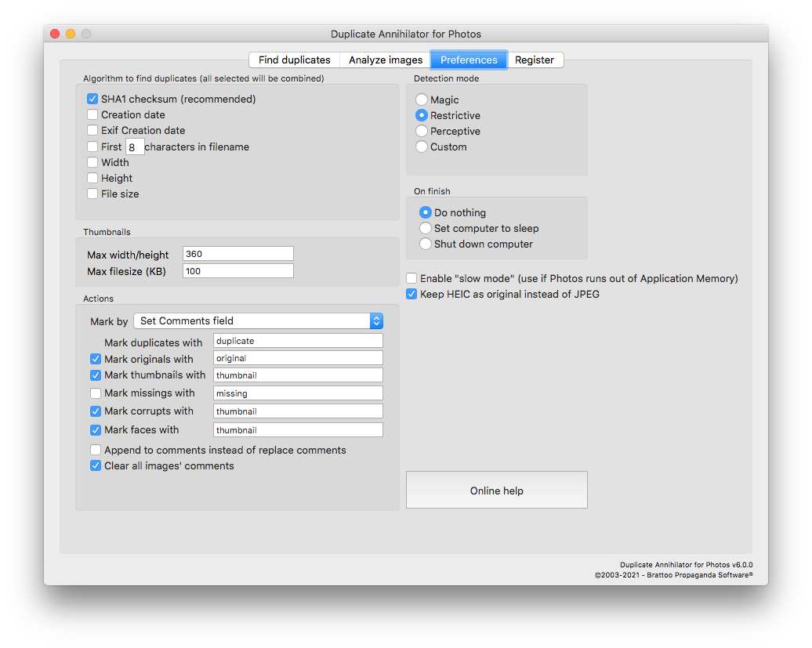Enable File size algorithm checkbox
The width and height of the screenshot is (812, 648).
click(92, 194)
